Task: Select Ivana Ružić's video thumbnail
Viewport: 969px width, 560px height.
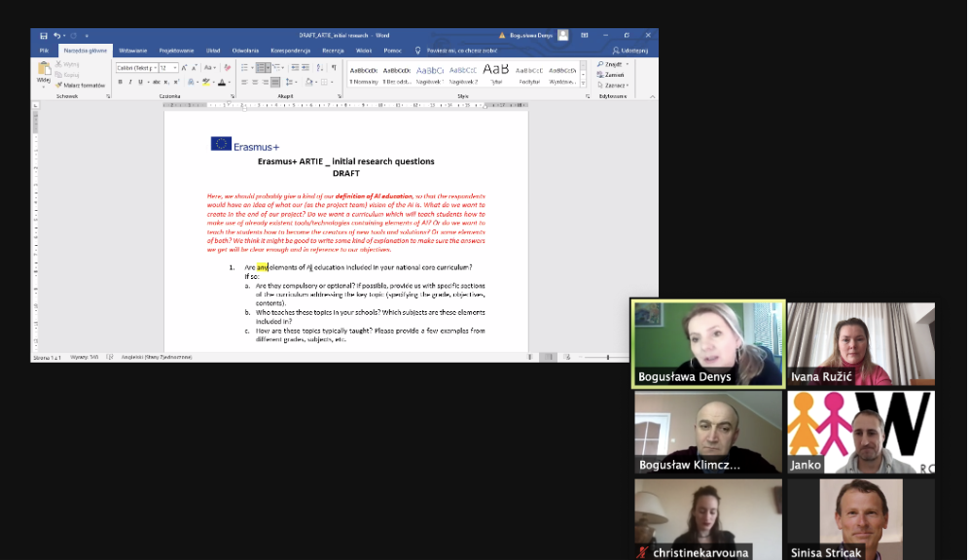Action: pos(860,344)
